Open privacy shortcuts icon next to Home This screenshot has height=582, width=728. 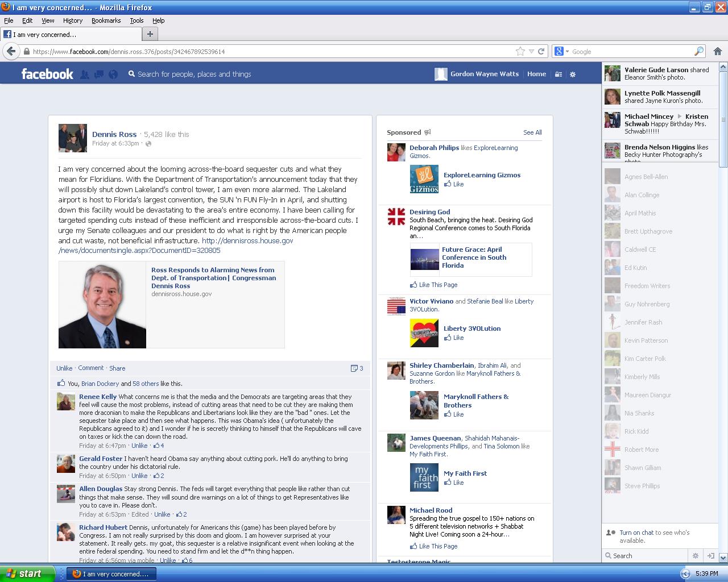click(559, 74)
